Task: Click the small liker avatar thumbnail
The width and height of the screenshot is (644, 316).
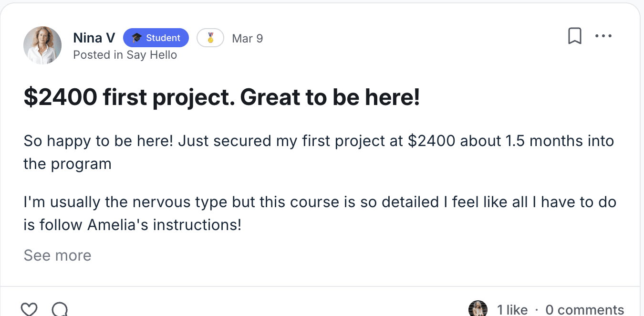Action: [x=478, y=309]
